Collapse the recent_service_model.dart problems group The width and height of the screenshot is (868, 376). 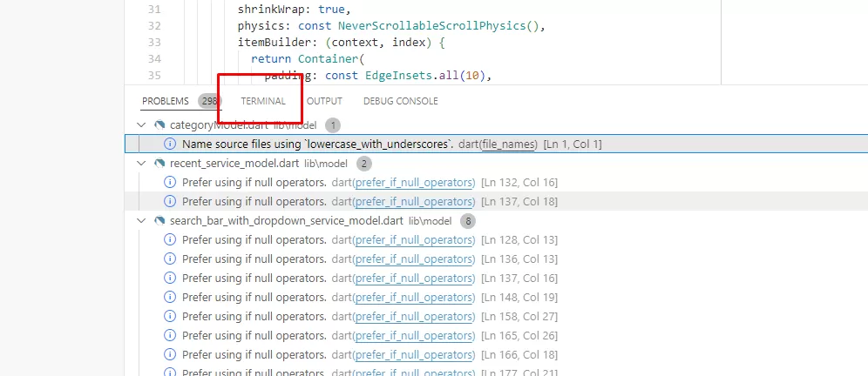point(142,163)
